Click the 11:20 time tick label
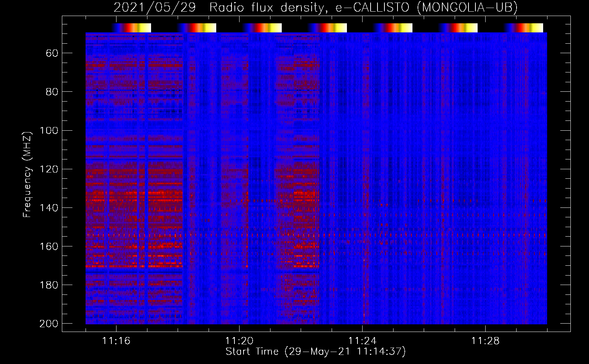This screenshot has width=589, height=364. coord(239,341)
